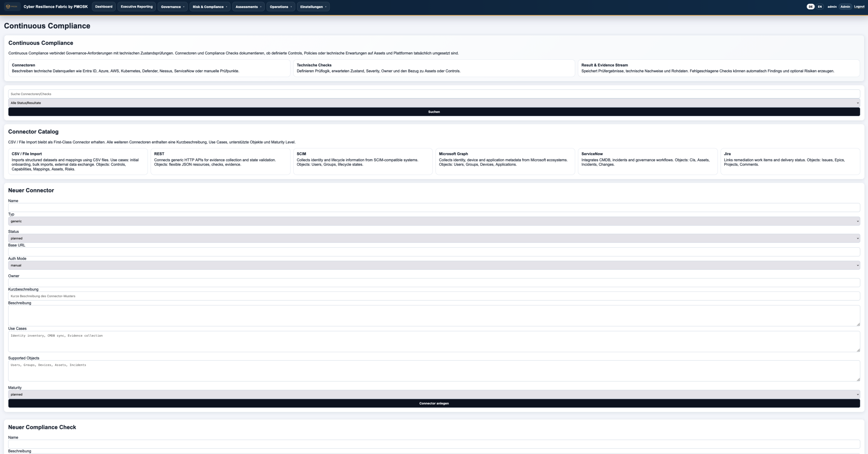Expand the Operations dropdown menu
The image size is (868, 454).
281,6
